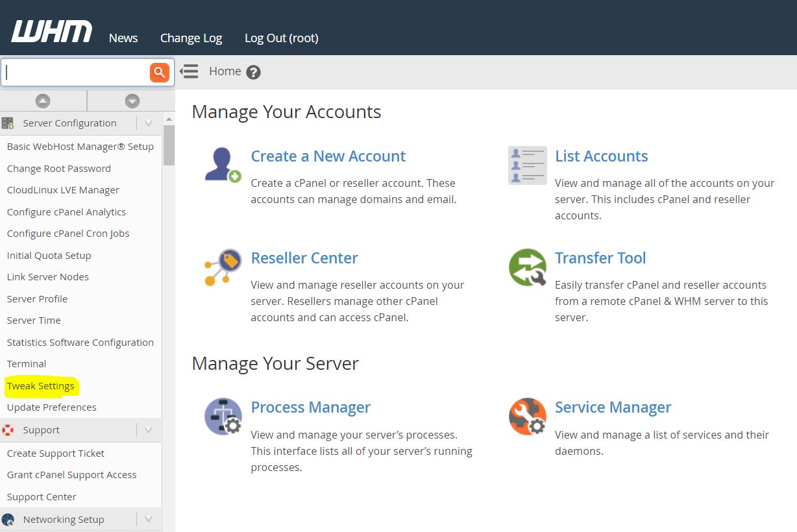
Task: Collapse the Server Configuration section chevron
Action: (x=148, y=123)
